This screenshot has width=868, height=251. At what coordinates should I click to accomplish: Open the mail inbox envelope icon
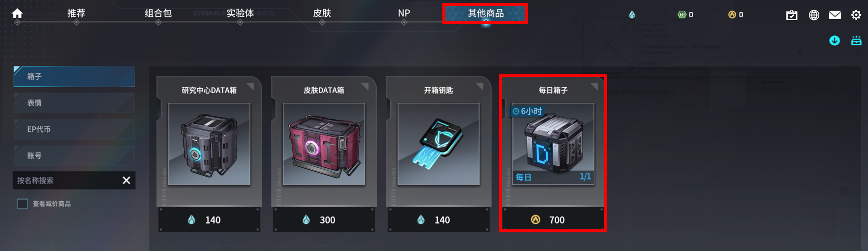point(835,15)
